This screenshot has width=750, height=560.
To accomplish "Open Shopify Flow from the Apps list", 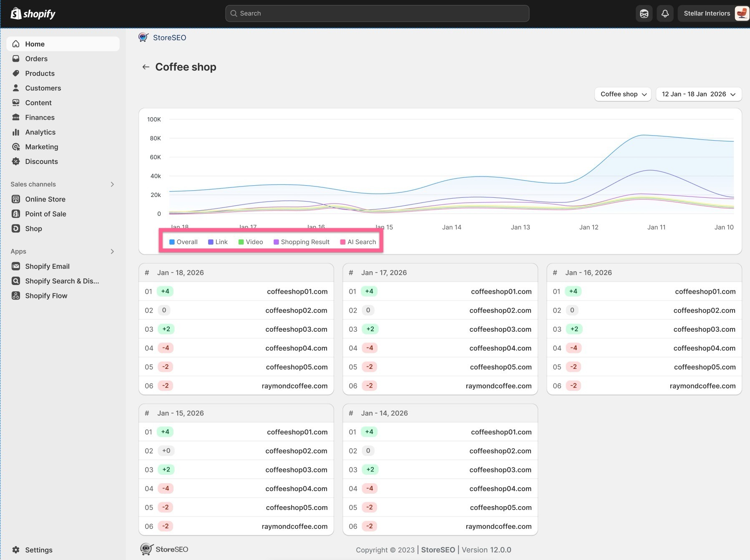I will pyautogui.click(x=46, y=295).
